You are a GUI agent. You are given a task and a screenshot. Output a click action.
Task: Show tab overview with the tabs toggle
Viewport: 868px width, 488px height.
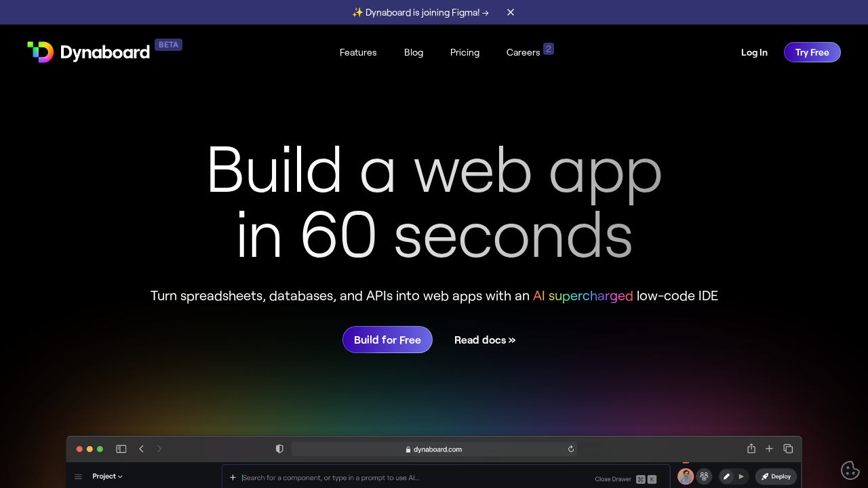pyautogui.click(x=788, y=448)
